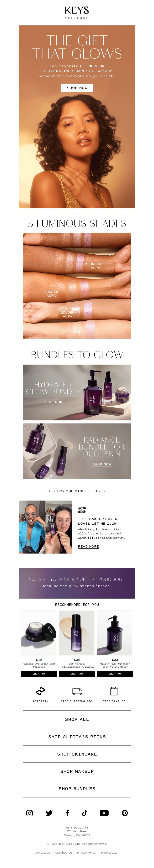Visit the Facebook icon link
Image resolution: width=154 pixels, height=868 pixels.
67,813
